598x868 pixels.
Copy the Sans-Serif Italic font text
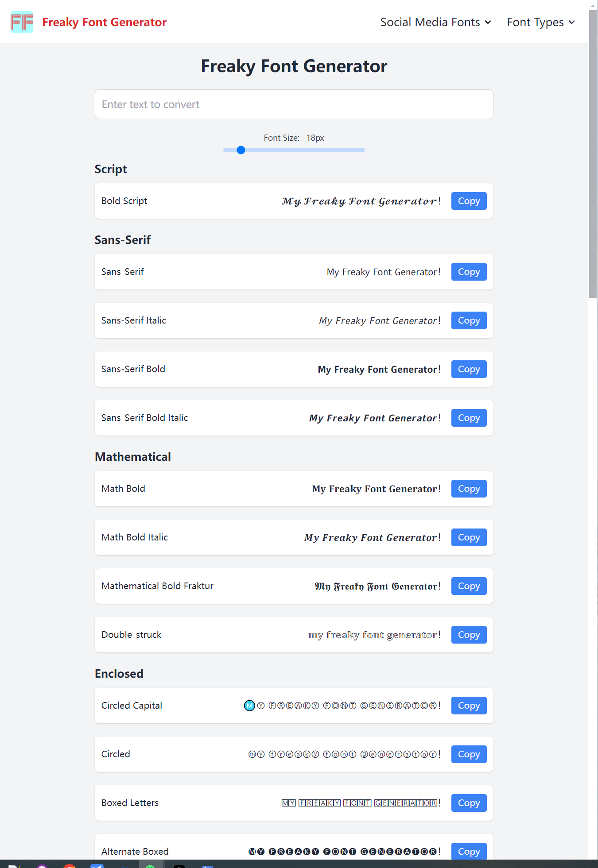(x=469, y=320)
